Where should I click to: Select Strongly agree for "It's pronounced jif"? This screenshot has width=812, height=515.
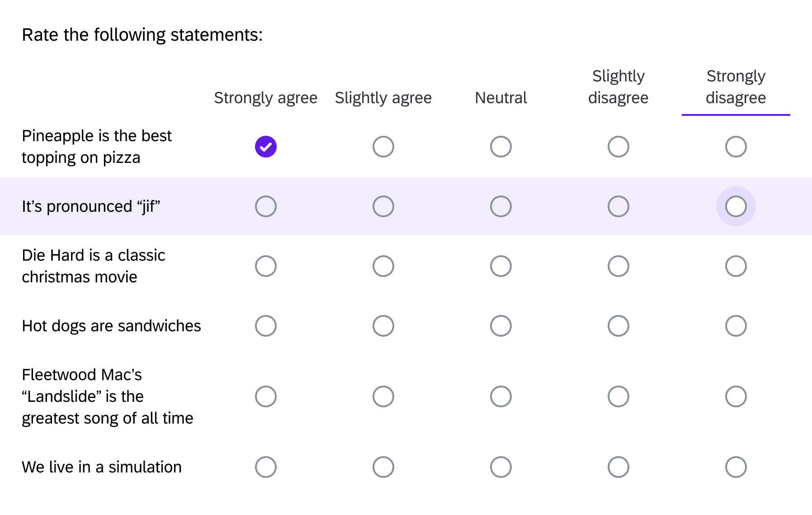(265, 206)
